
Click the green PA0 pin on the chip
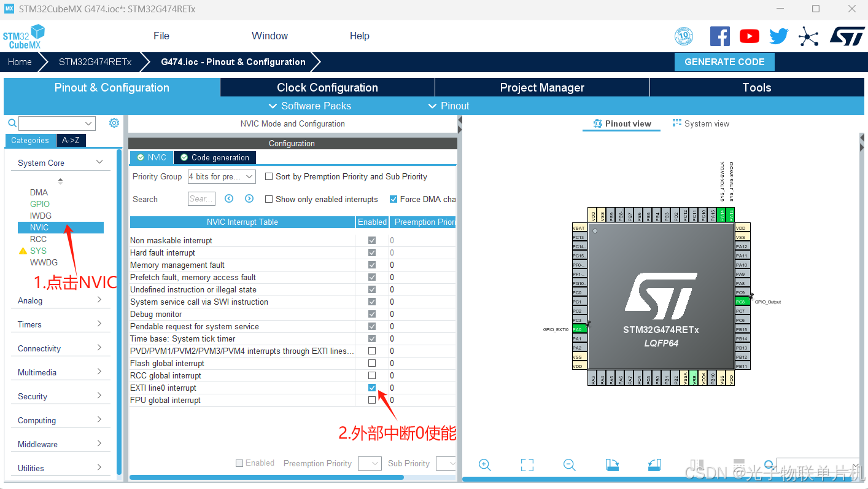click(579, 329)
